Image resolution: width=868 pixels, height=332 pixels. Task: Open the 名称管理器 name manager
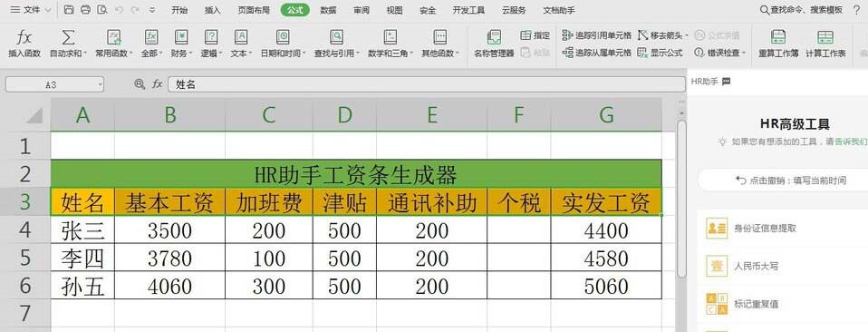pyautogui.click(x=494, y=44)
